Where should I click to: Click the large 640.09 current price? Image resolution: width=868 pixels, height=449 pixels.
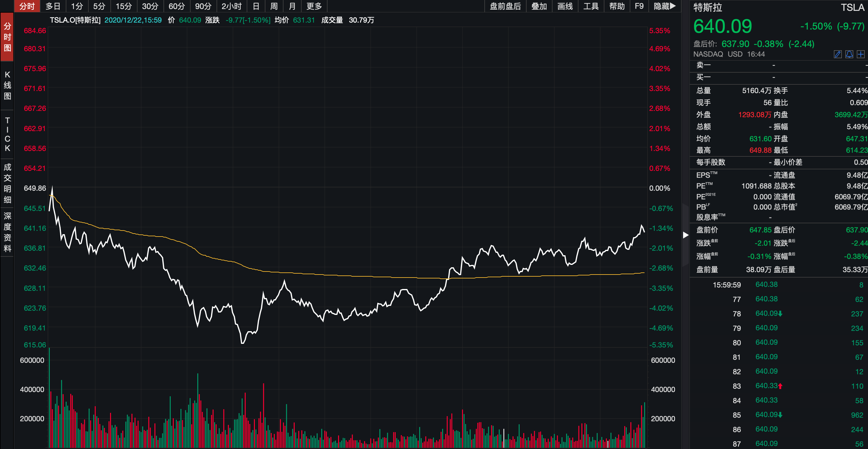pos(722,26)
